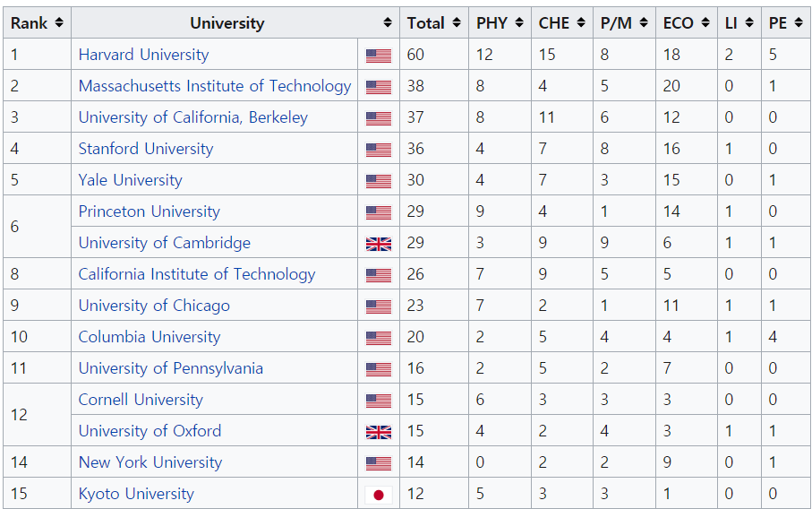The height and width of the screenshot is (509, 812).
Task: Click the UK flag next to University of Oxford
Action: [x=378, y=432]
